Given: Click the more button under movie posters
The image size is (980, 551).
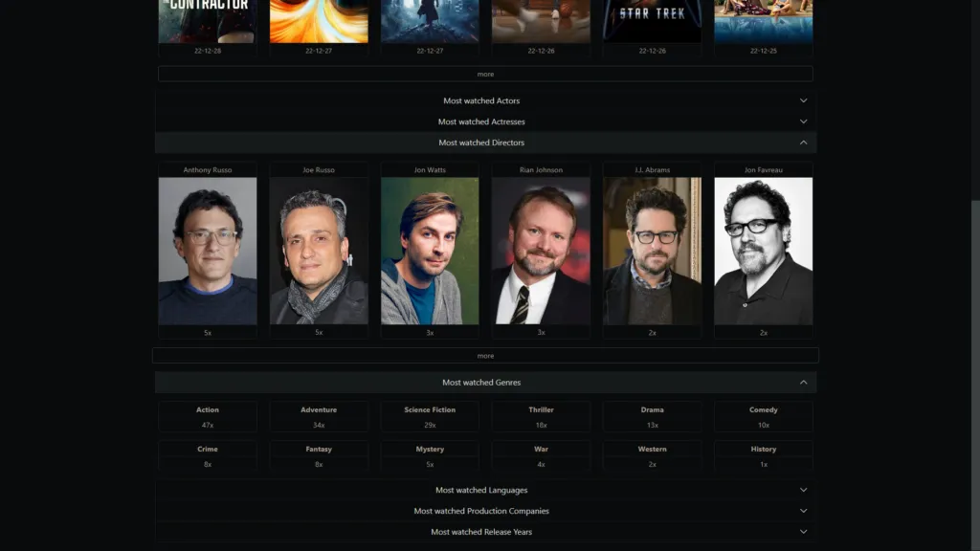Looking at the screenshot, I should (x=485, y=74).
